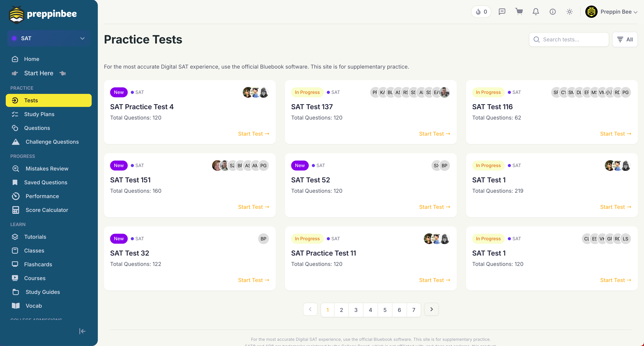The image size is (644, 346).
Task: Go to page 6
Action: [x=399, y=310]
